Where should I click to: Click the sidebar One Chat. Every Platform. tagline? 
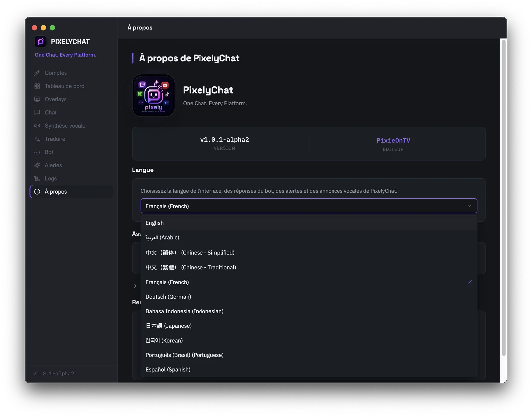coord(66,55)
